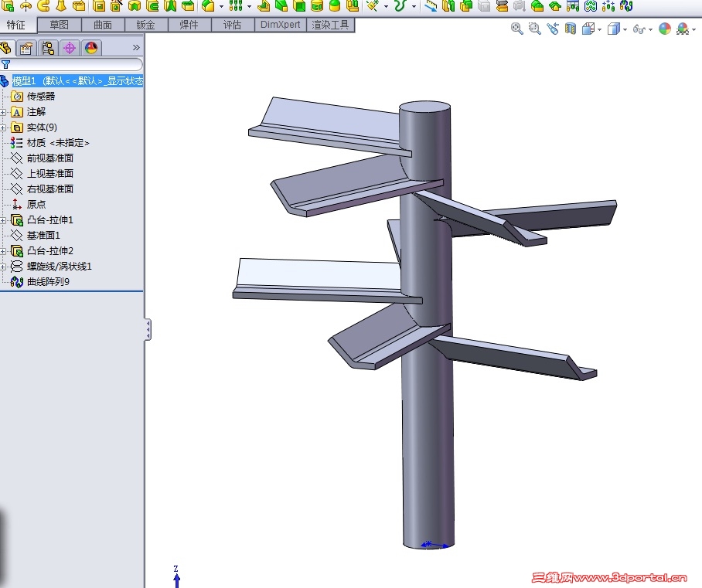Expand the 注解 tree node
The image size is (702, 588).
point(2,112)
